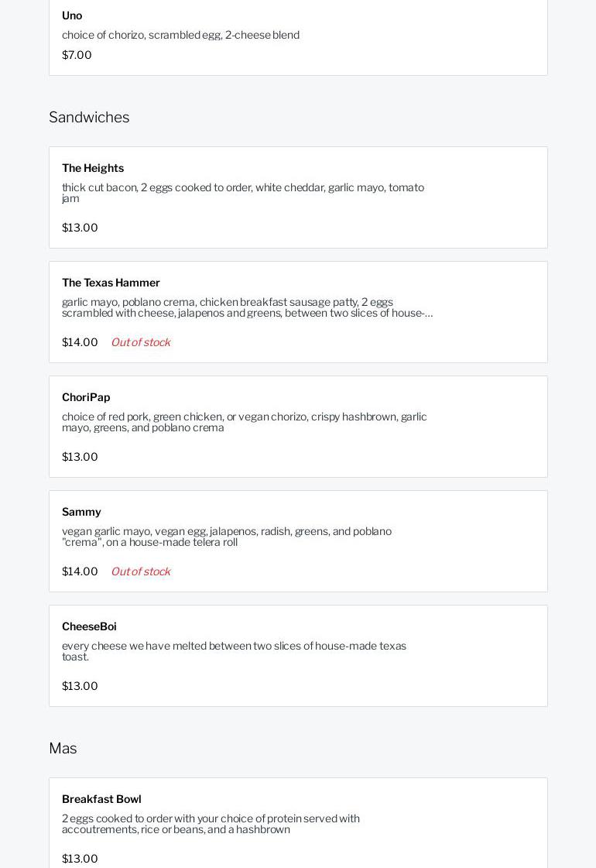Click the $14.00 price for Sammy
This screenshot has height=868, width=596.
click(80, 571)
